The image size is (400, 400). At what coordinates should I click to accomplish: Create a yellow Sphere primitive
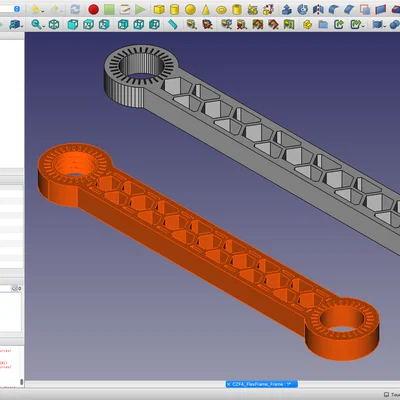point(190,9)
